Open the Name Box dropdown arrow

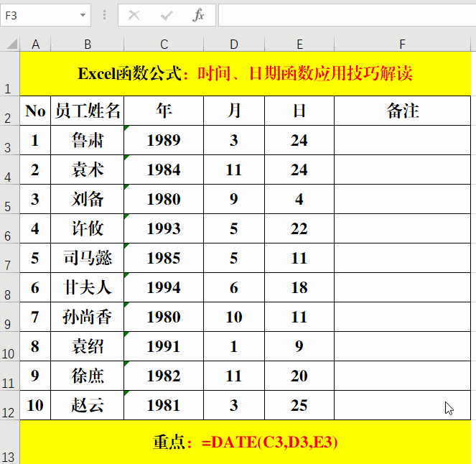point(83,15)
